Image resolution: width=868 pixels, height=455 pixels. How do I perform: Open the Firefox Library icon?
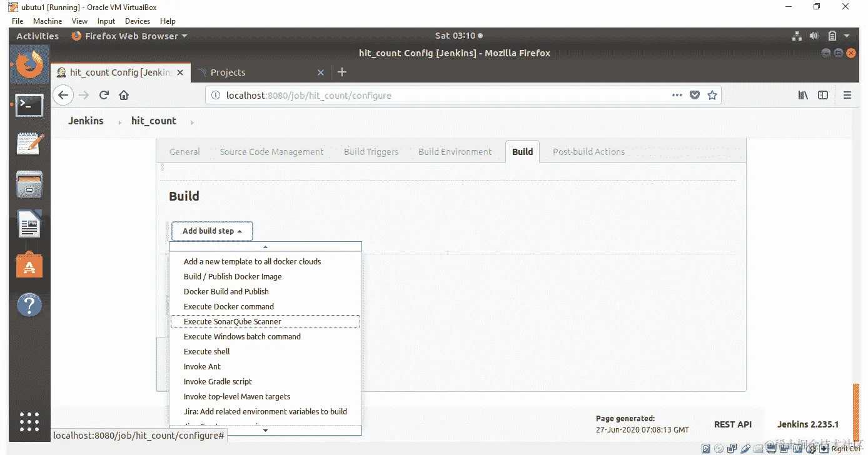click(x=803, y=94)
